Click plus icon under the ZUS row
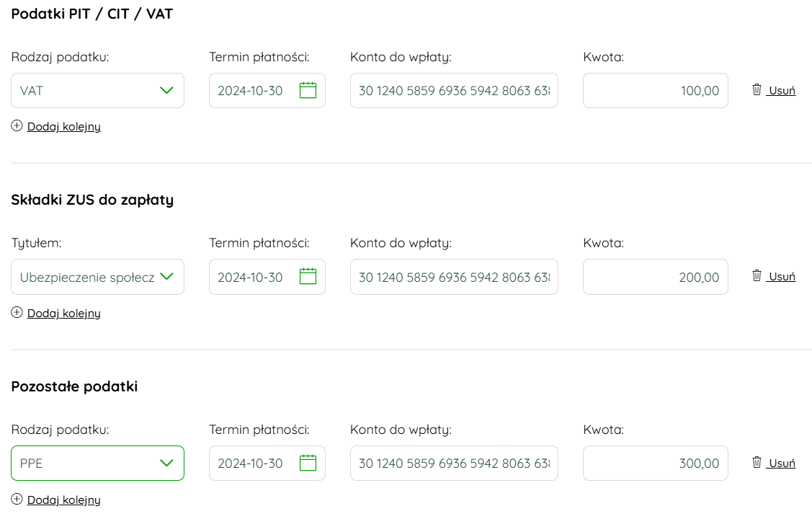The height and width of the screenshot is (519, 812). (x=17, y=312)
